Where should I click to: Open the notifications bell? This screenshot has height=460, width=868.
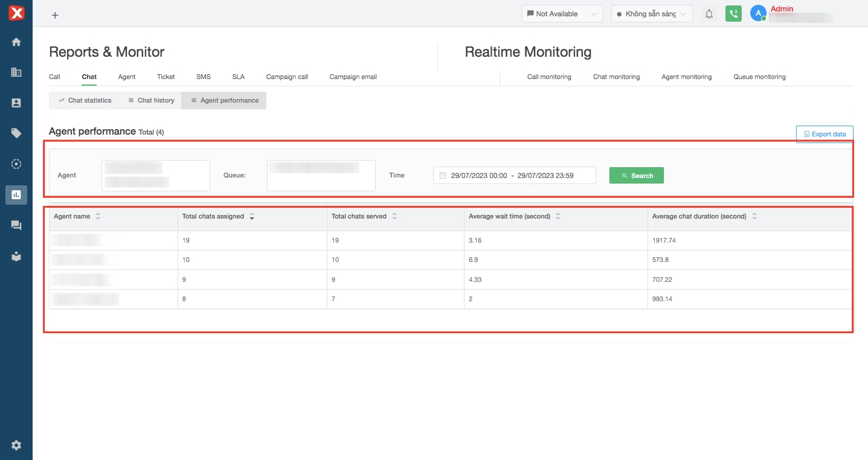pos(709,14)
